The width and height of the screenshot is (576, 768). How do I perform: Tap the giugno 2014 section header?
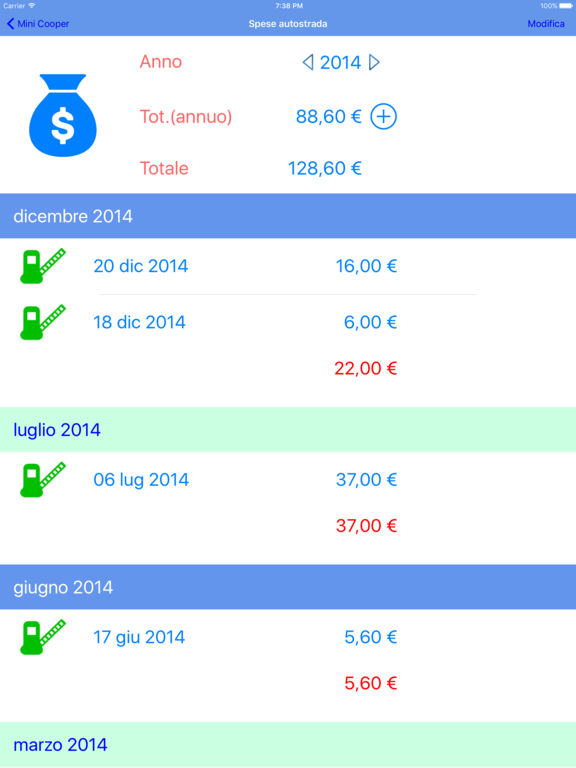(x=288, y=587)
